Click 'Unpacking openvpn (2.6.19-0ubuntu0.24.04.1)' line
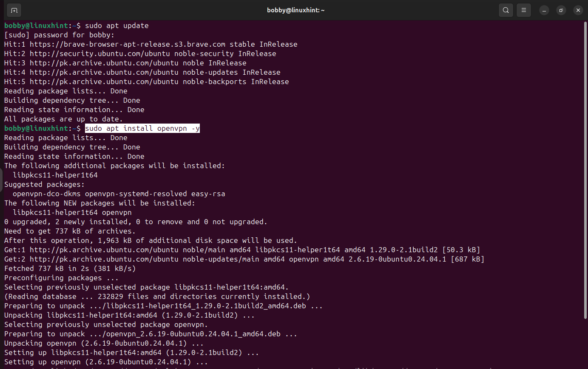The height and width of the screenshot is (369, 588). tap(104, 343)
